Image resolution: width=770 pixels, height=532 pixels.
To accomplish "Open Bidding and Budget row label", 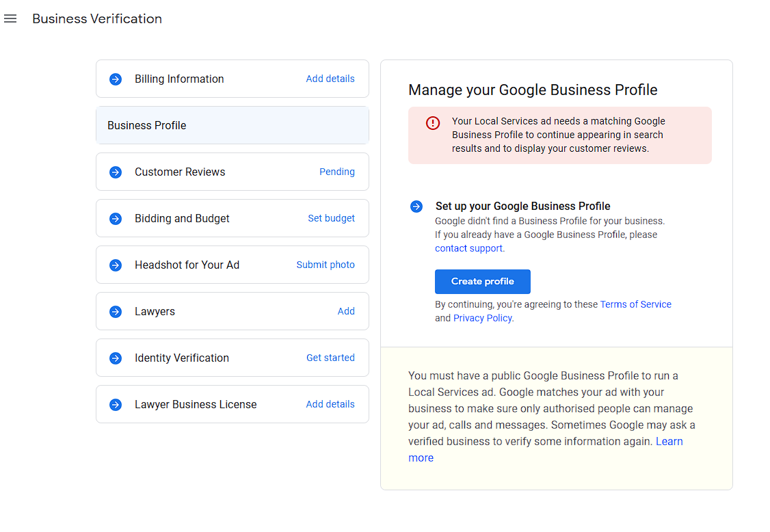I will (182, 219).
